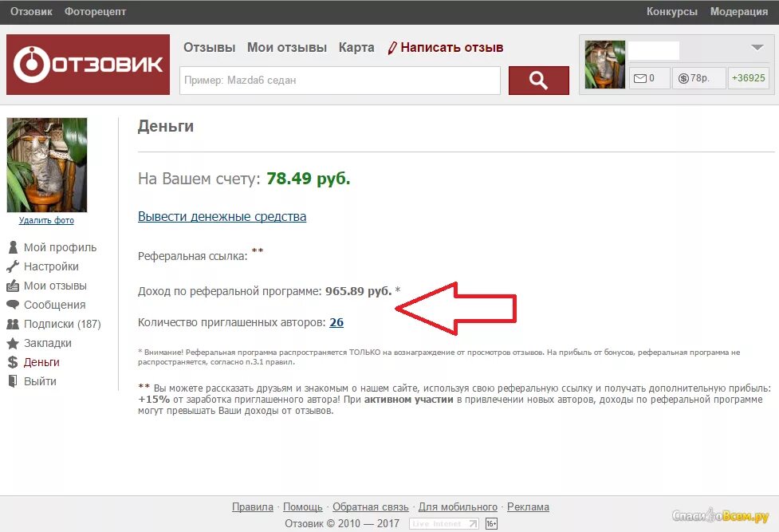Select Деньги dollar-sign item
Screen dimensions: 779x532
[x=33, y=362]
